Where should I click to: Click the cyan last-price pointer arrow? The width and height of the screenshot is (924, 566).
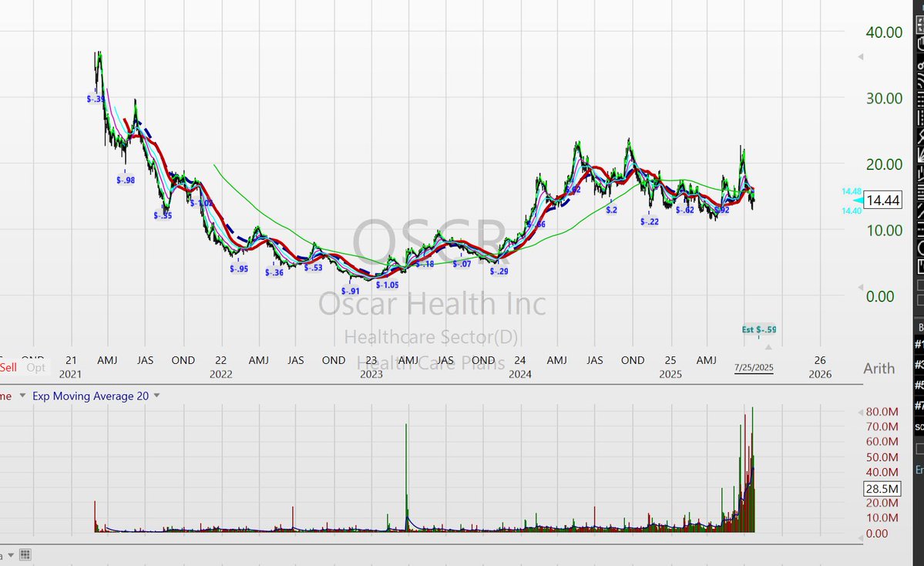pyautogui.click(x=858, y=201)
